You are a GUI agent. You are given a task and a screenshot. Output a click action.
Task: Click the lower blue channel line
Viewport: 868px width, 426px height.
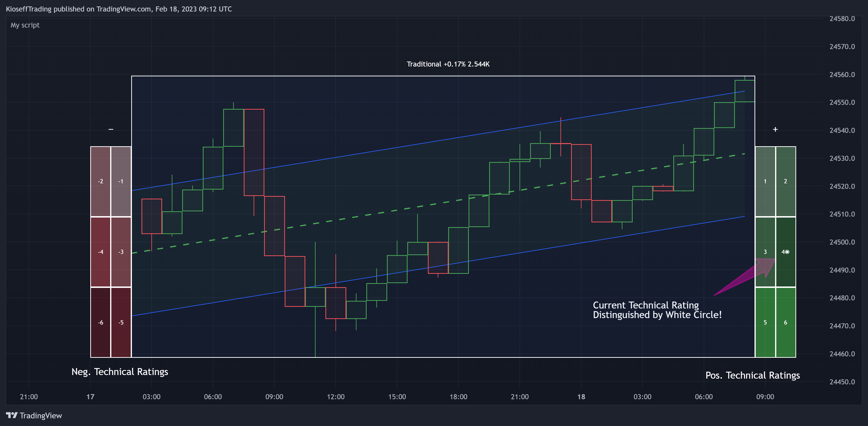[438, 266]
